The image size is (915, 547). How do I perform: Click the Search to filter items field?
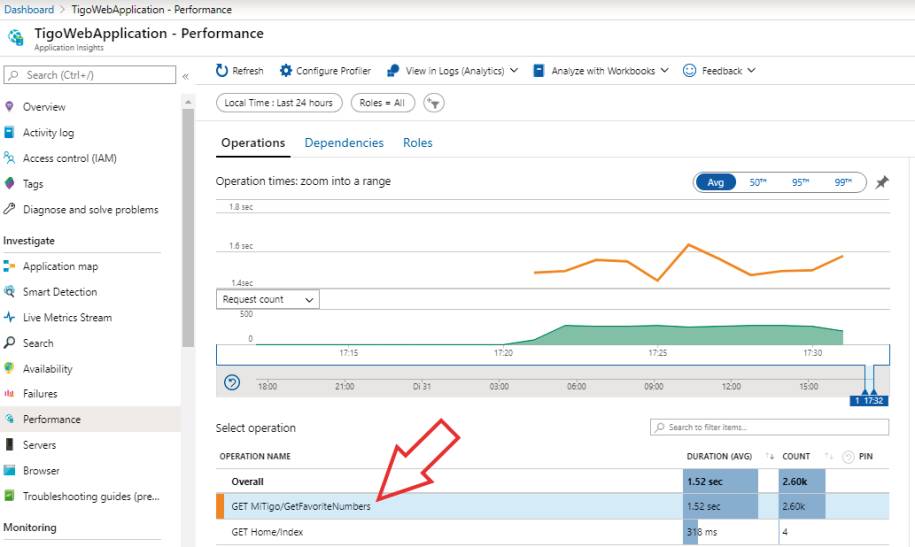(769, 427)
